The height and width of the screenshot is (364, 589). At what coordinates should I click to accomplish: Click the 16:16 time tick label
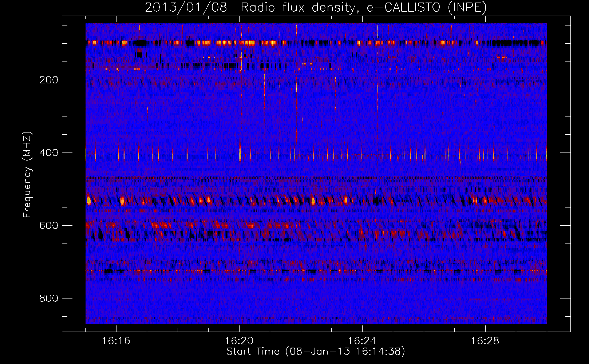[116, 341]
